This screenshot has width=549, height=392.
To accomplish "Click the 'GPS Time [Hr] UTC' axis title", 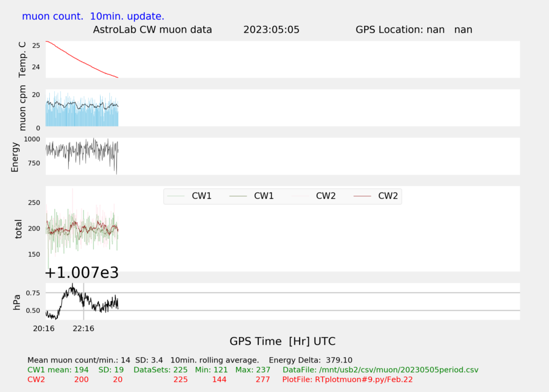I will point(283,341).
